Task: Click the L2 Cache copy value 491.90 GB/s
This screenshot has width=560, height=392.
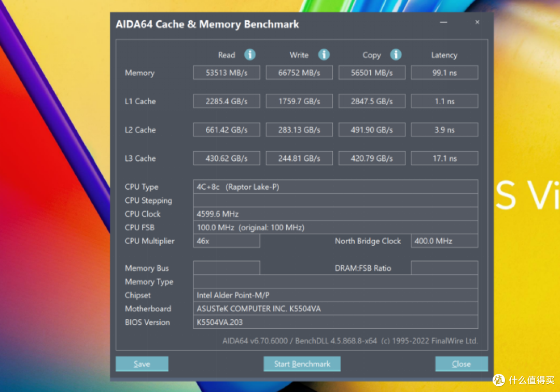Action: click(372, 130)
